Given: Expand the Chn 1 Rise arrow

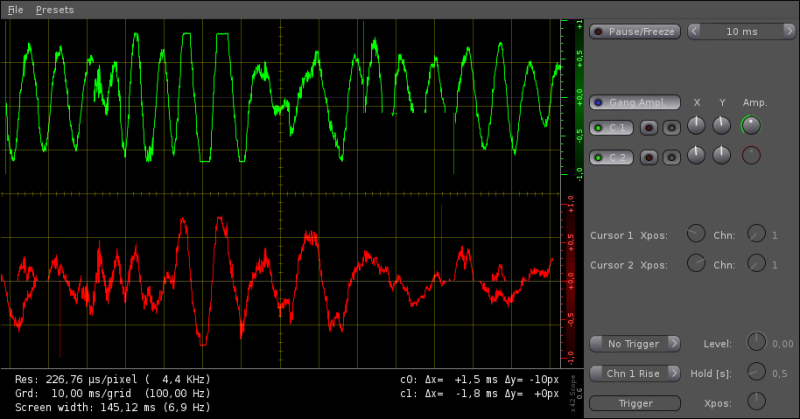Looking at the screenshot, I should click(x=674, y=374).
